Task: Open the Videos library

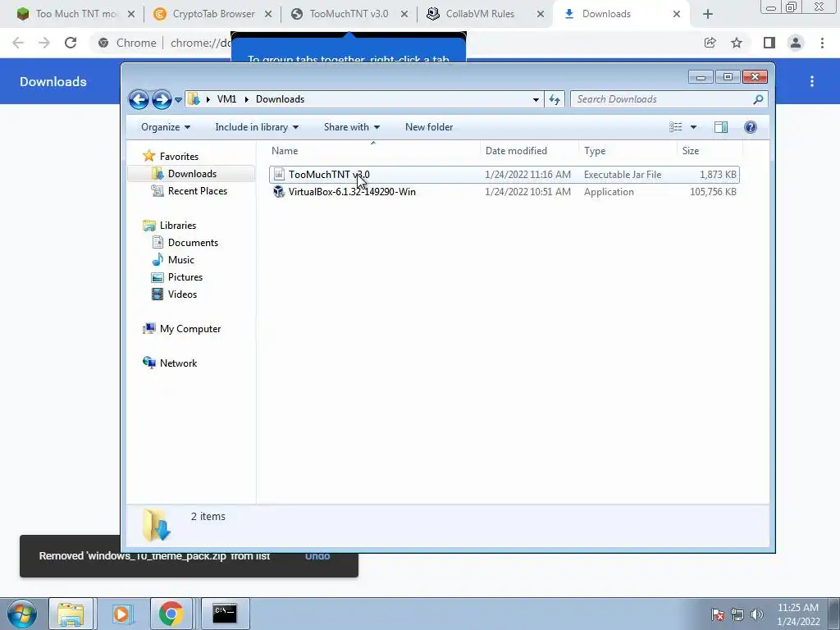Action: 182,294
